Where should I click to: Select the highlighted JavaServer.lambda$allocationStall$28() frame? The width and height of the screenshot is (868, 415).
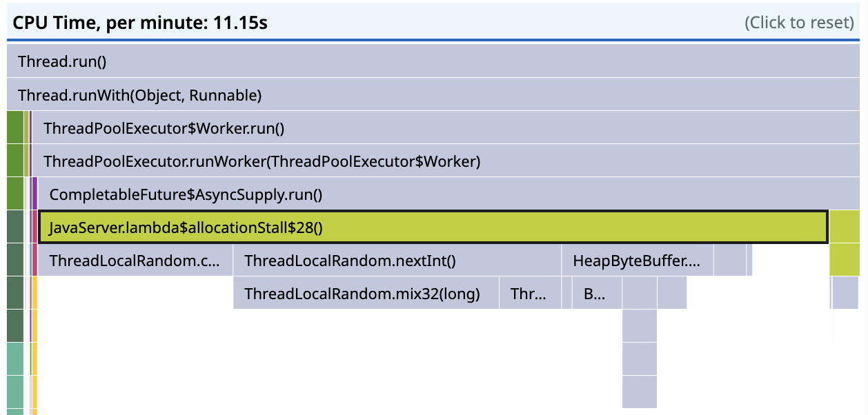(x=433, y=227)
